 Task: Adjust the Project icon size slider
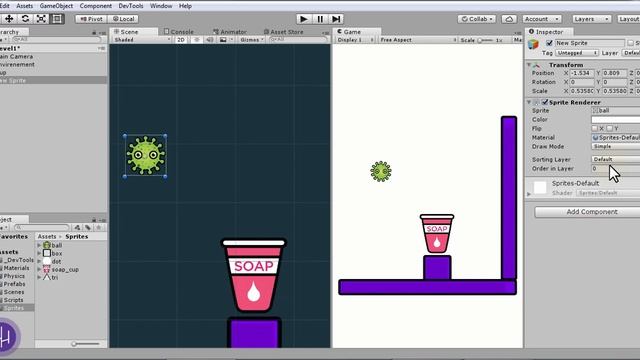tap(86, 344)
